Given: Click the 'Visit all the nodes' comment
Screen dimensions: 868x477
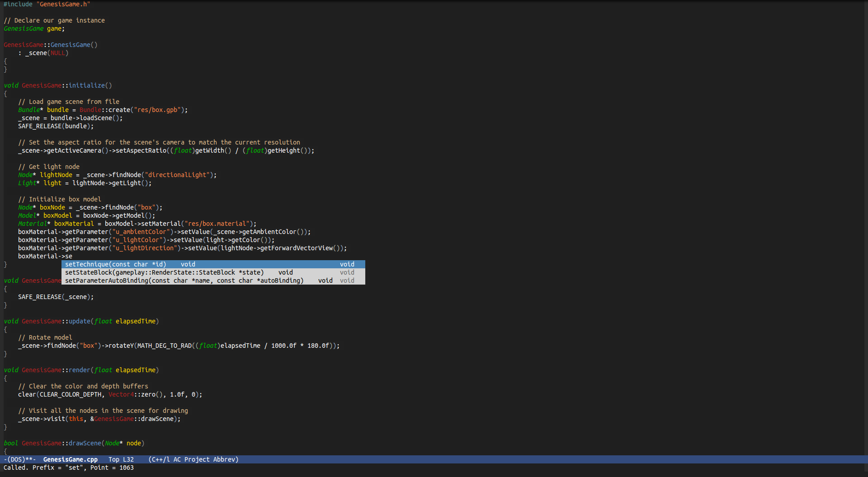Looking at the screenshot, I should point(103,411).
